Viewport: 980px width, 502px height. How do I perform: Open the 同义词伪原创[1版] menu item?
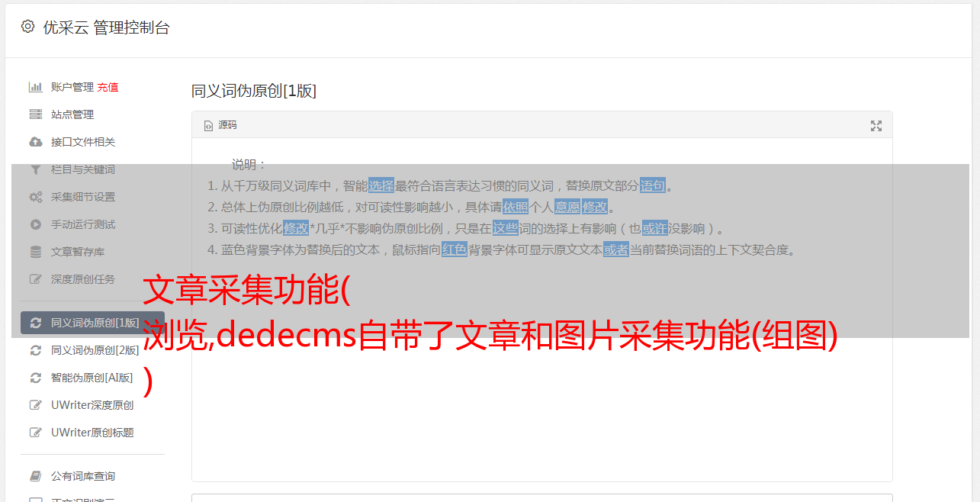tap(92, 323)
